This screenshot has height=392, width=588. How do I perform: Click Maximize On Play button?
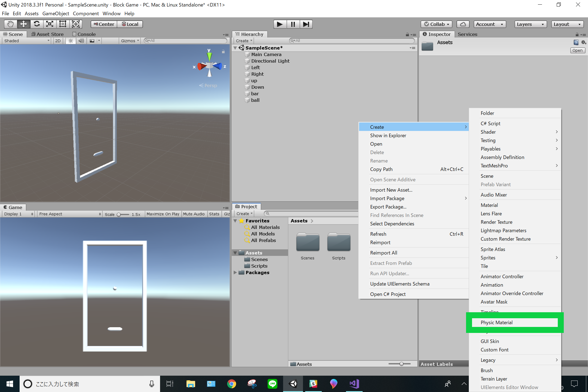(x=163, y=214)
